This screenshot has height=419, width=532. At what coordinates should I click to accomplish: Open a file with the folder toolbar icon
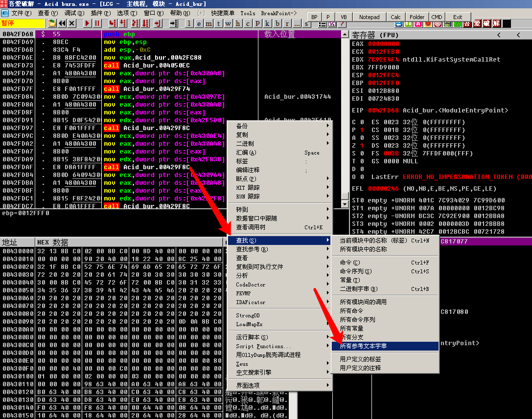(x=52, y=23)
